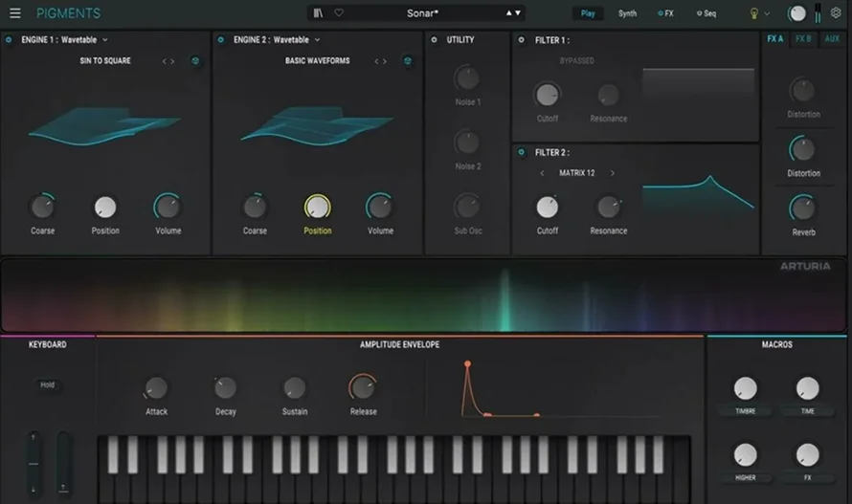The height and width of the screenshot is (504, 852).
Task: Open the preset browser library icon
Action: coord(318,13)
